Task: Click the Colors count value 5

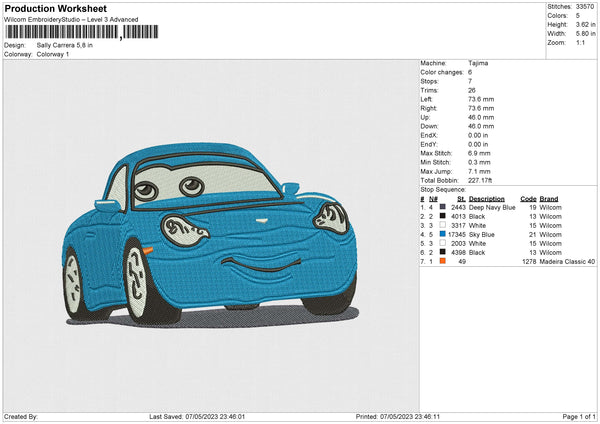Action: (x=578, y=16)
